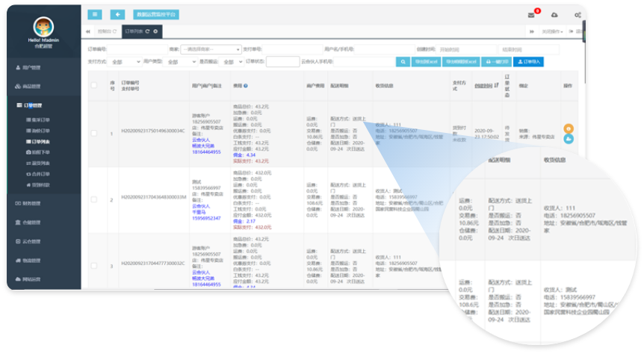
Task: Check the checkbox for order row 1
Action: point(94,133)
